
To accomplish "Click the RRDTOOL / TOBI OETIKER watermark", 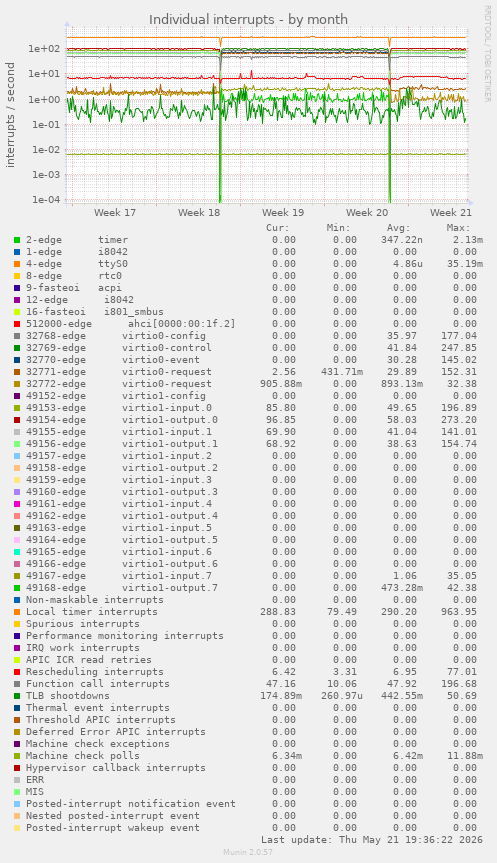I will [x=487, y=53].
